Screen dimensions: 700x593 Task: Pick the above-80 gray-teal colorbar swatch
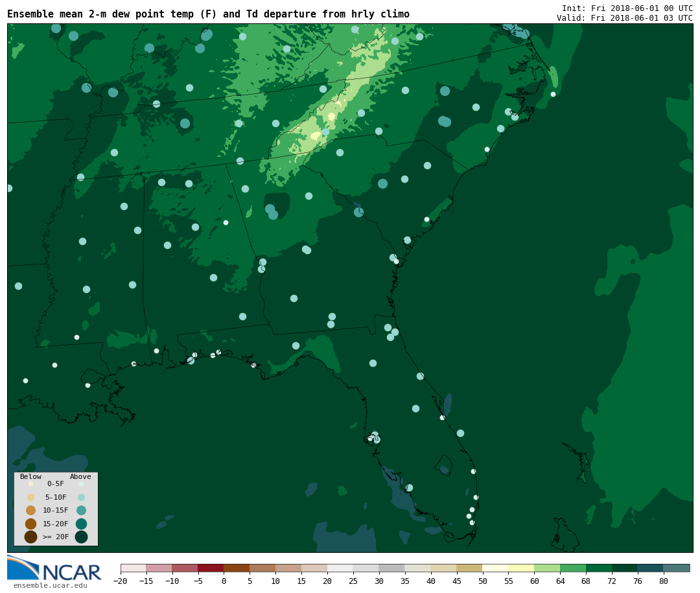tap(677, 568)
